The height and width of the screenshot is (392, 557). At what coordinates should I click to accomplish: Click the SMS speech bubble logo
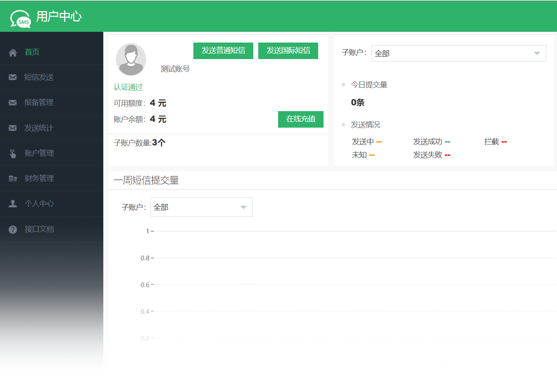(x=21, y=19)
